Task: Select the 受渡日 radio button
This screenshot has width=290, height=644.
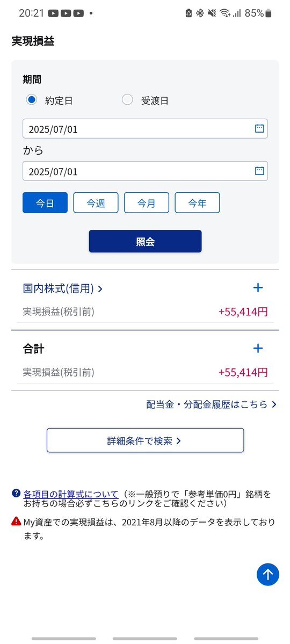Action: tap(127, 100)
